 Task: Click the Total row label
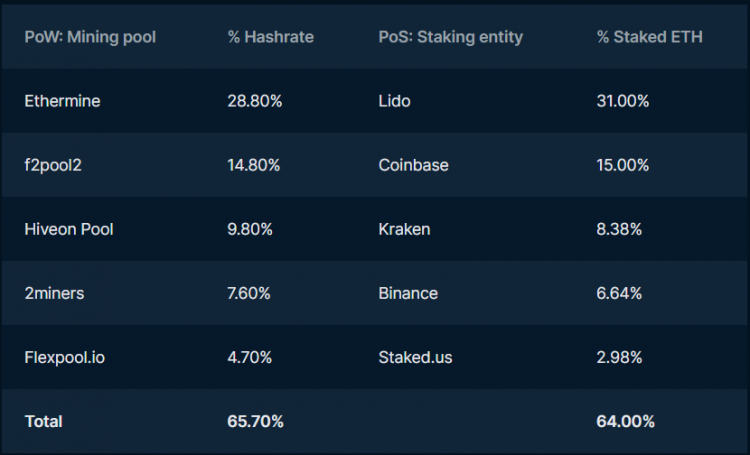43,421
